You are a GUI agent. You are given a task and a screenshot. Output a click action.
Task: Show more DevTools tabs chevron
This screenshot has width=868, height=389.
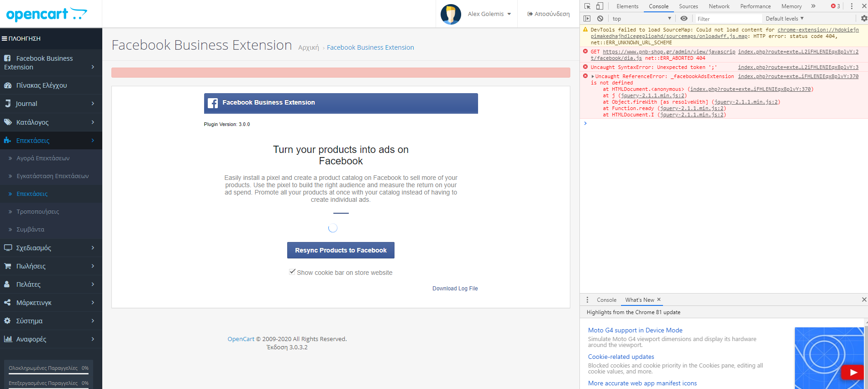813,6
